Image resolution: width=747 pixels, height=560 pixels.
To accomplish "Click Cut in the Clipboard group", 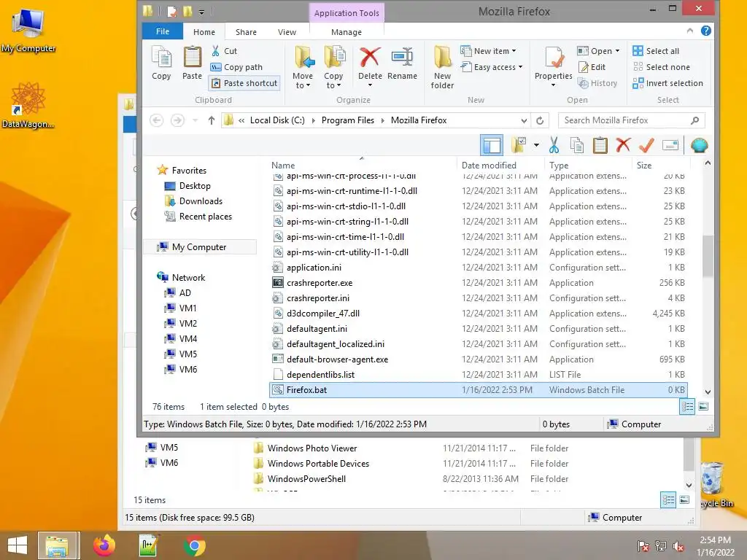I will 224,51.
